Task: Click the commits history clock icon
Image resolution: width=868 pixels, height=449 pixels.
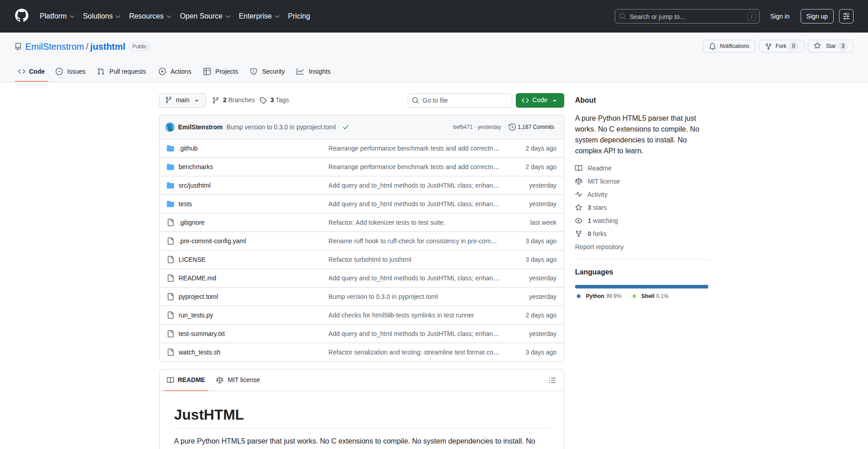Action: tap(512, 127)
